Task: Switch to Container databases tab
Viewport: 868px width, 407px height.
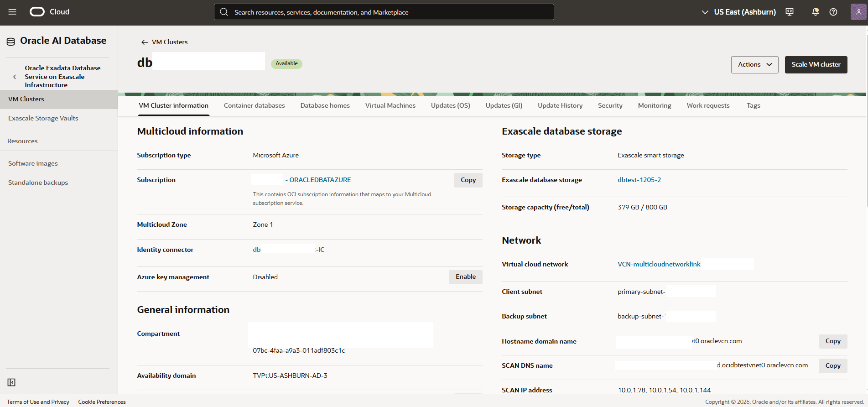Action: coord(254,105)
